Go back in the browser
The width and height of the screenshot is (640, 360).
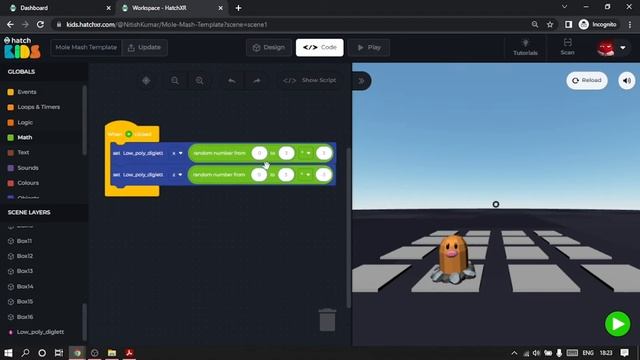coord(10,24)
